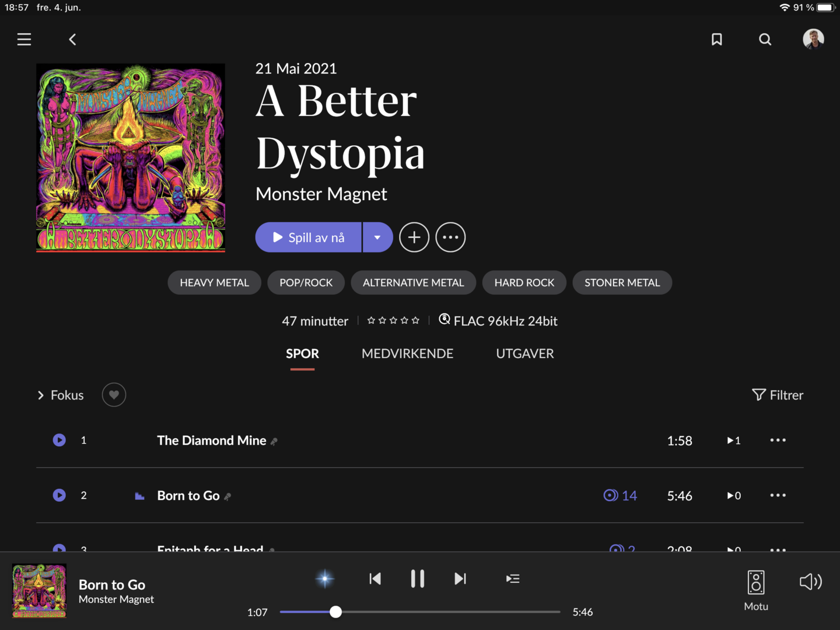Open album more options ellipsis circle

(450, 237)
